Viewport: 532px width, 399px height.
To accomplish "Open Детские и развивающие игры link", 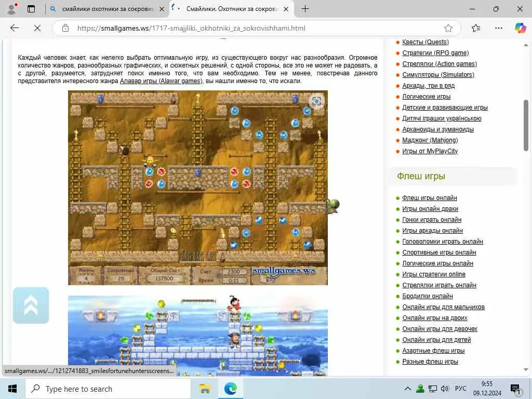I will [445, 107].
